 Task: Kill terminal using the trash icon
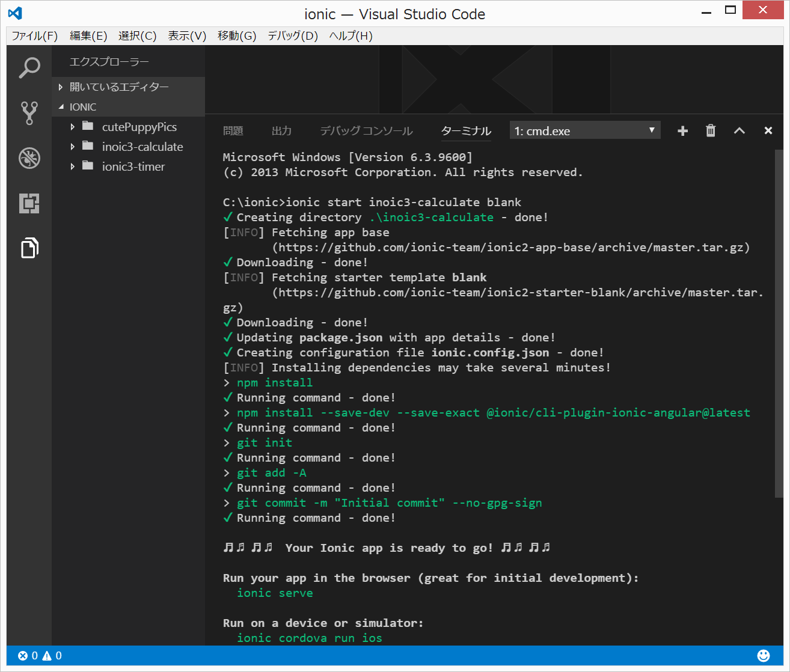click(x=711, y=131)
